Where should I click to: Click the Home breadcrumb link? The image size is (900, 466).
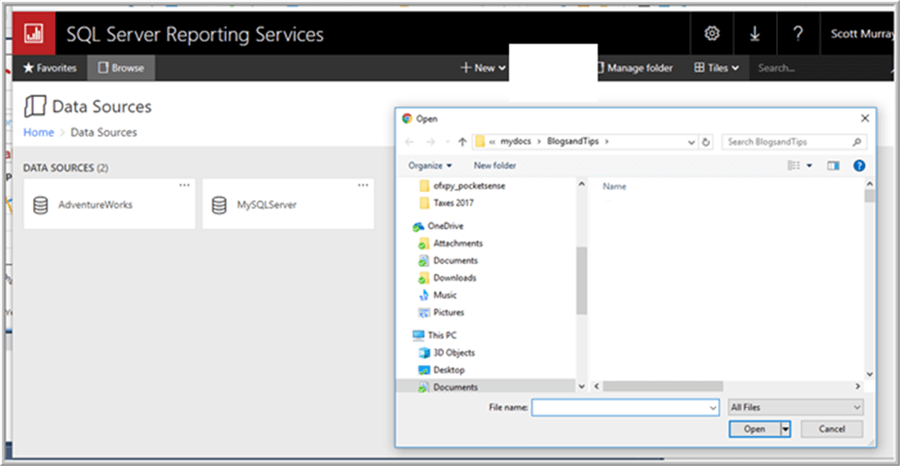pos(38,132)
